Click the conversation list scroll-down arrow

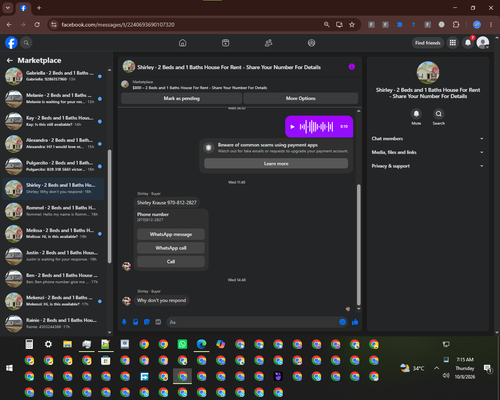pyautogui.click(x=110, y=332)
